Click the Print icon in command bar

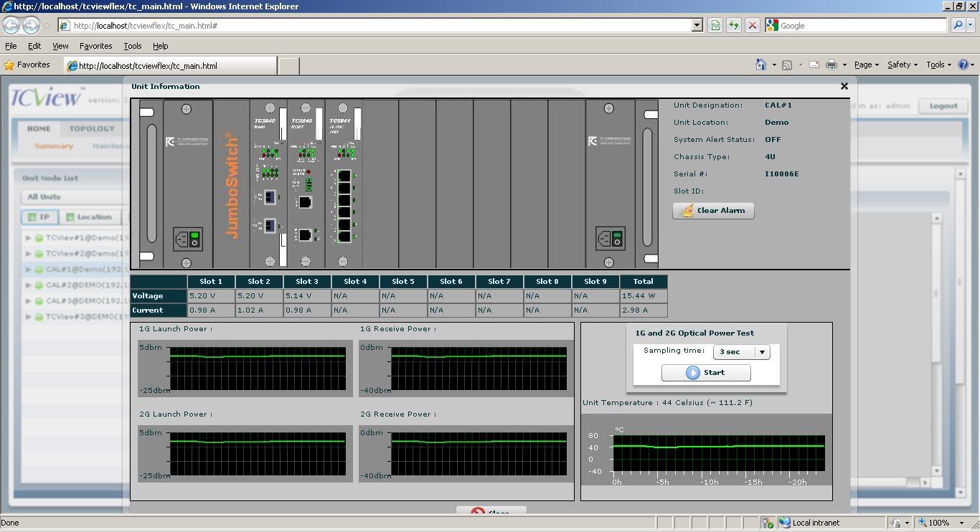(x=831, y=65)
